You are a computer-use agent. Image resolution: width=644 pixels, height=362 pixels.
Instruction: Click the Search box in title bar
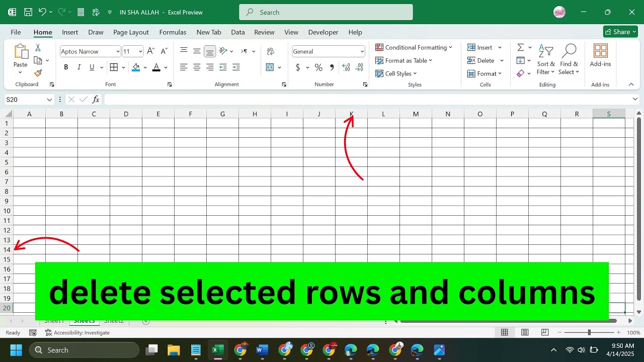pyautogui.click(x=326, y=12)
